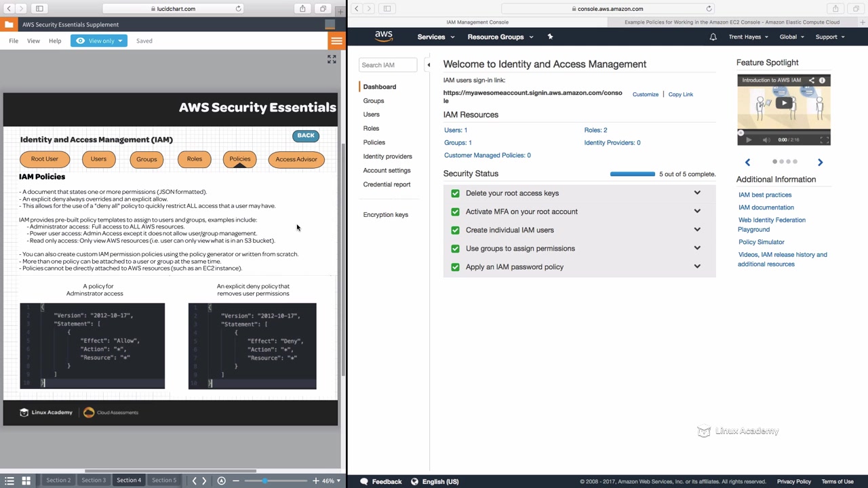Open Policies in the IAM sidebar
This screenshot has width=868, height=488.
(x=374, y=142)
